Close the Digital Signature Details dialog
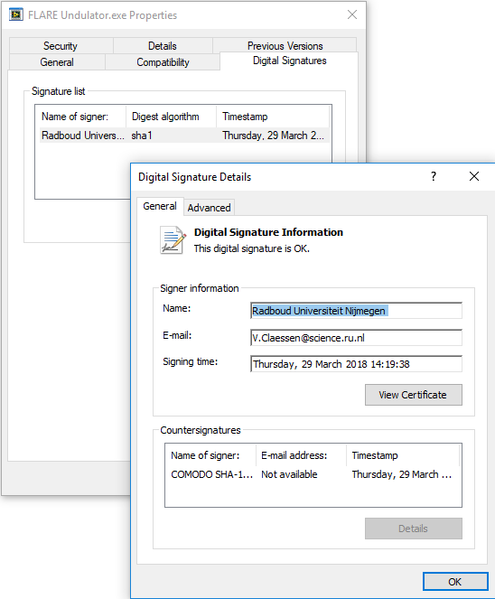495x599 pixels. point(474,176)
